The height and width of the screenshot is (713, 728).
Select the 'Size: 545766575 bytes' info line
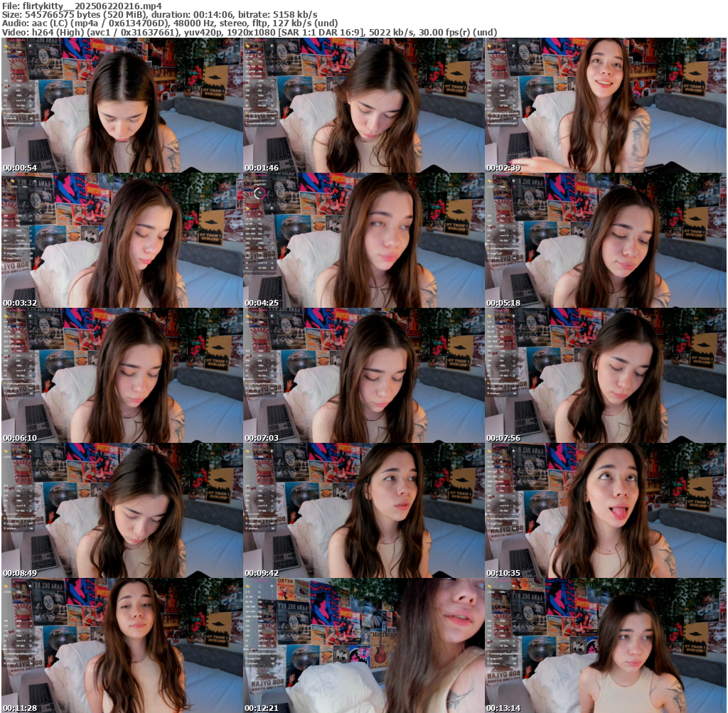pyautogui.click(x=160, y=14)
